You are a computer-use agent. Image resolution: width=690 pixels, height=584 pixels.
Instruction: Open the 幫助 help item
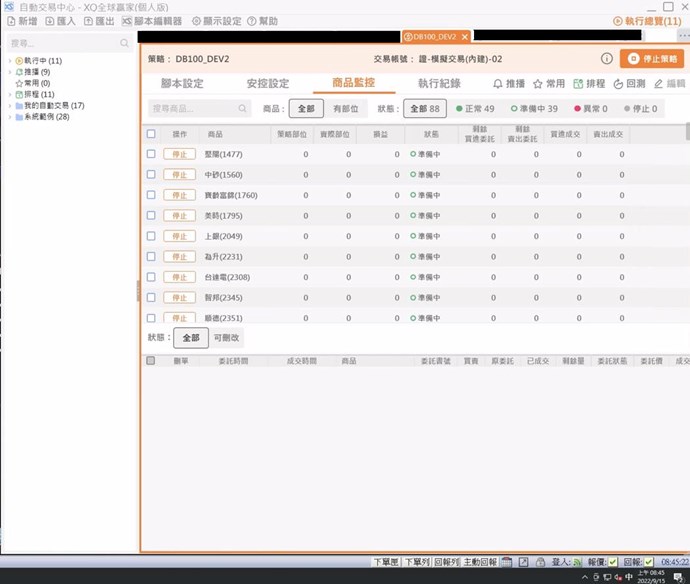pyautogui.click(x=262, y=21)
